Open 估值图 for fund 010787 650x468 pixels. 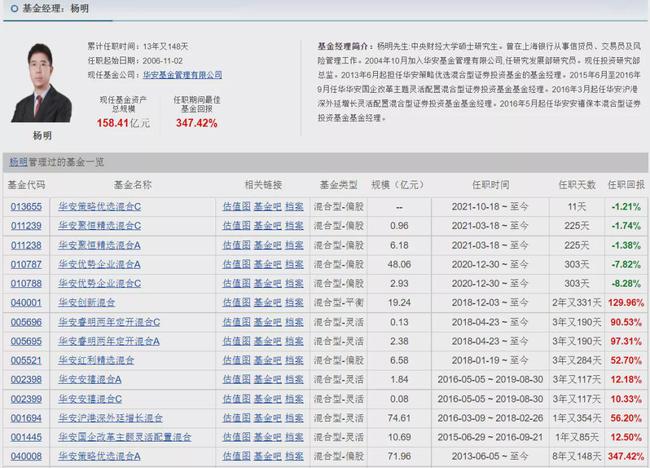pyautogui.click(x=237, y=264)
